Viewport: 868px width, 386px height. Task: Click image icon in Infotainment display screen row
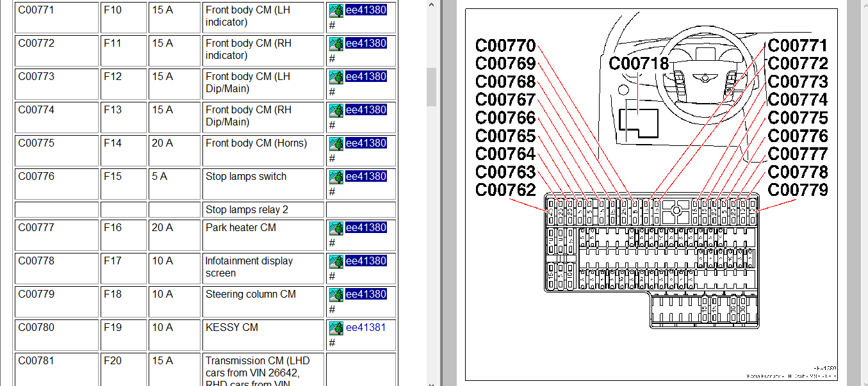click(336, 261)
